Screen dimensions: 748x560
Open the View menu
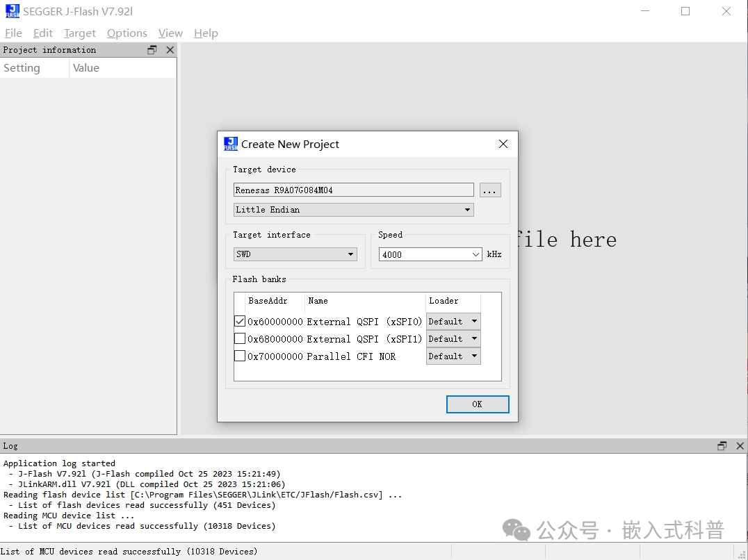click(170, 33)
